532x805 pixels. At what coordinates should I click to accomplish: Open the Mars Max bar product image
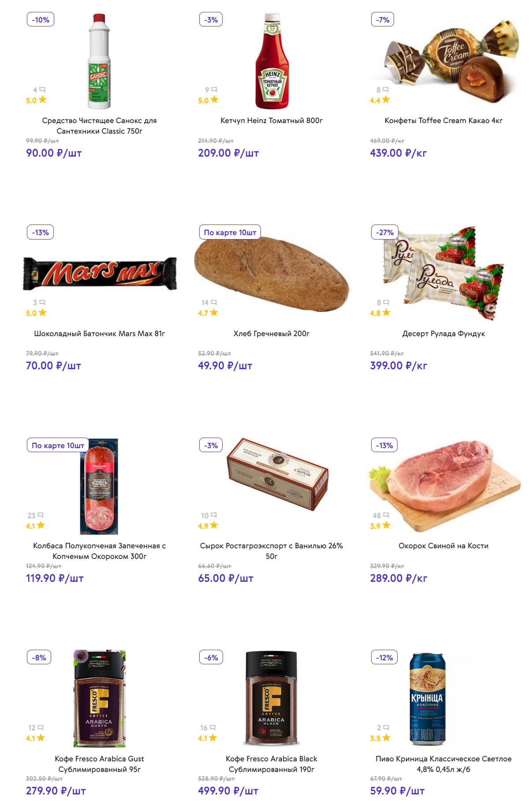100,273
